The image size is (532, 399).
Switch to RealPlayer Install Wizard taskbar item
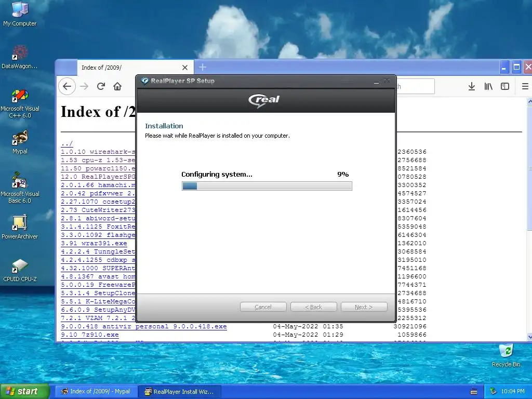180,392
